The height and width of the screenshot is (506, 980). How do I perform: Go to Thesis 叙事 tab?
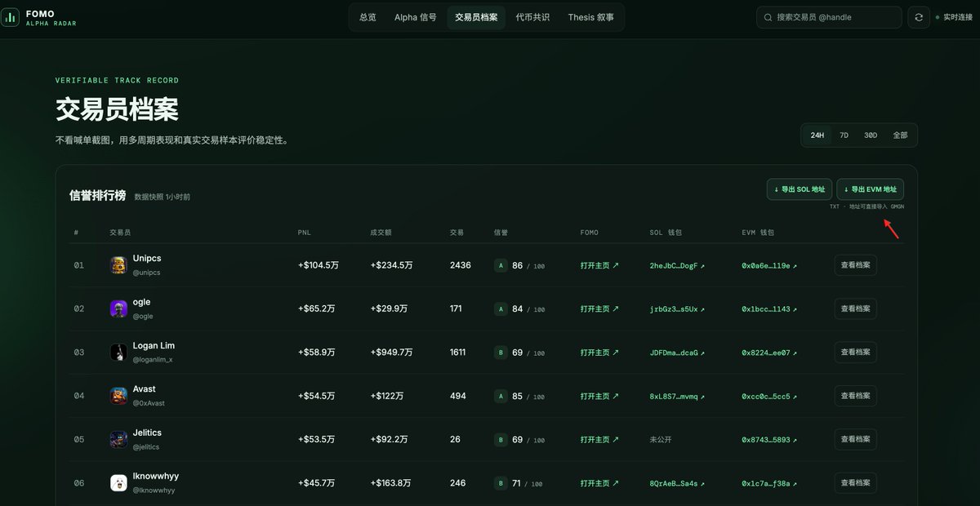pos(591,17)
